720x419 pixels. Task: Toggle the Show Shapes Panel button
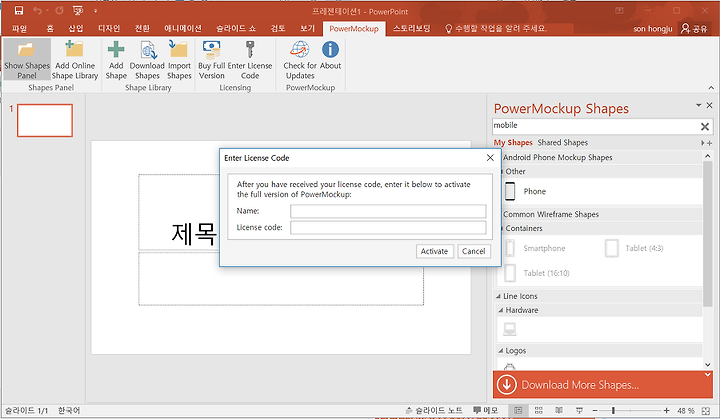pos(27,60)
